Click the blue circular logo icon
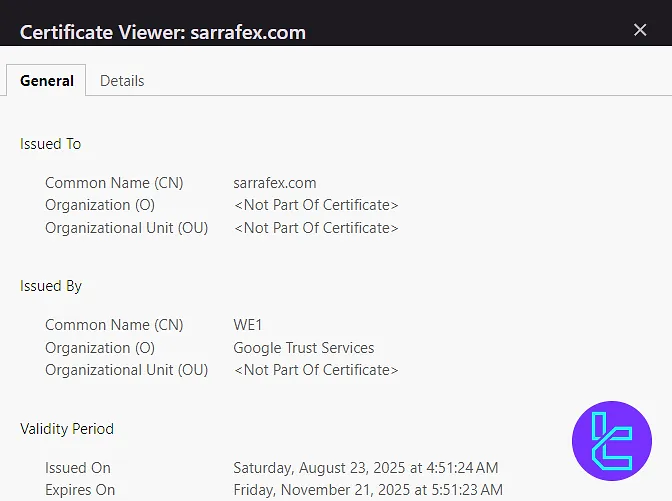 (611, 441)
